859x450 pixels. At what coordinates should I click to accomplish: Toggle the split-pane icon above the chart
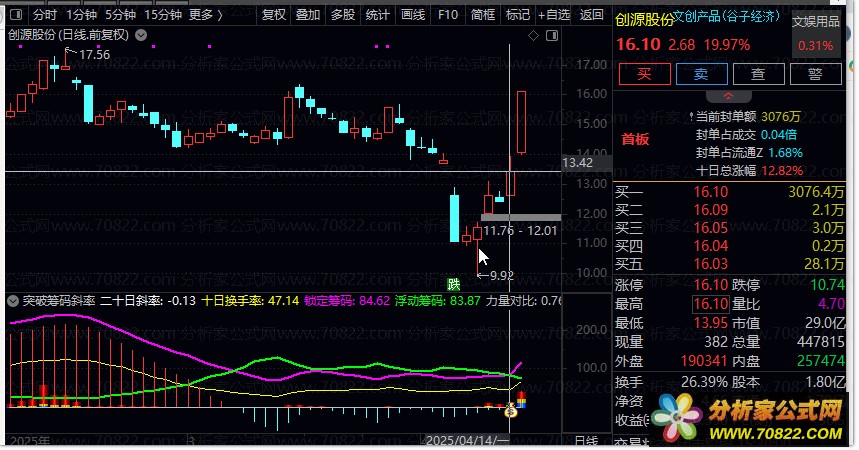pyautogui.click(x=552, y=36)
